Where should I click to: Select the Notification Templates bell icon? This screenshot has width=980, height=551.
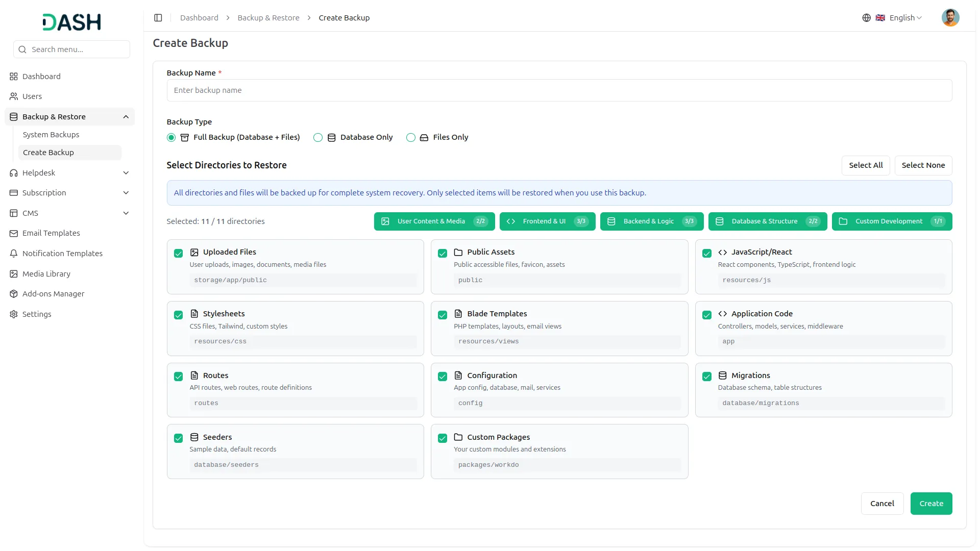pyautogui.click(x=13, y=253)
